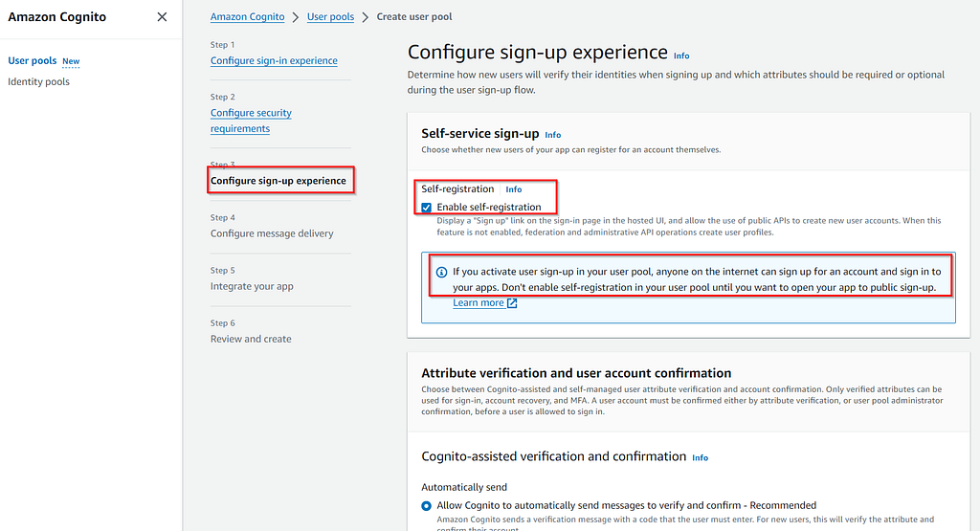Open the Learn more link
The height and width of the screenshot is (531, 980).
click(479, 303)
